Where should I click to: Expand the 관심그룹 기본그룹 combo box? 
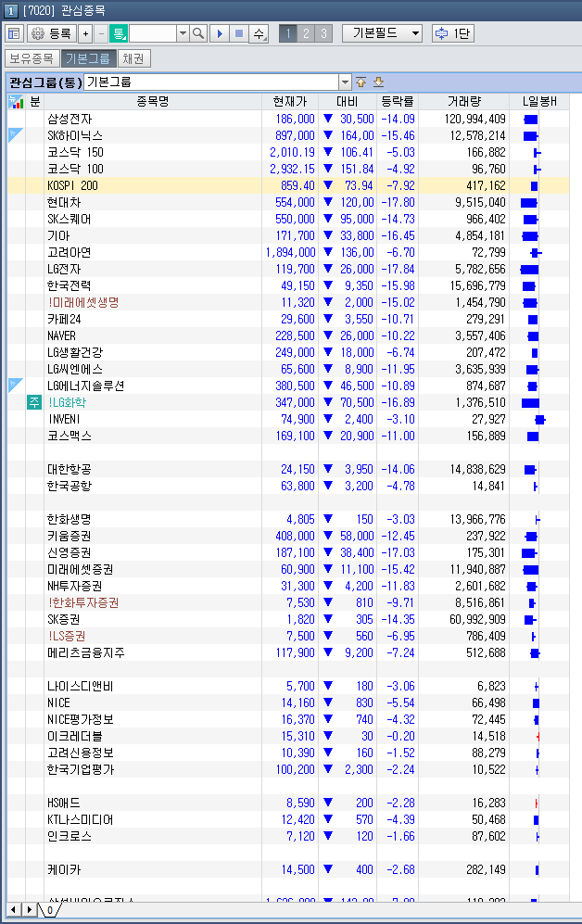(345, 82)
